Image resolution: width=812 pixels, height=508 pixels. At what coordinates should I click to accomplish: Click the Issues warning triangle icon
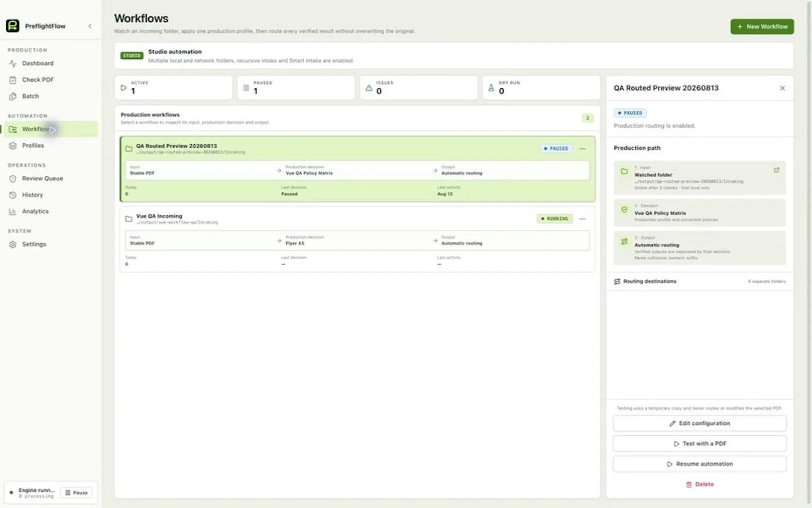(x=369, y=88)
